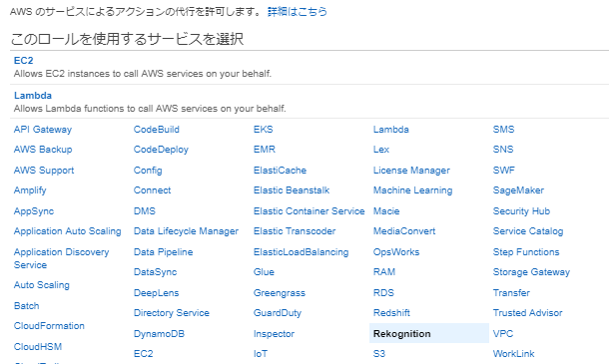Select GuardDuty service
This screenshot has height=364, width=616.
click(278, 313)
